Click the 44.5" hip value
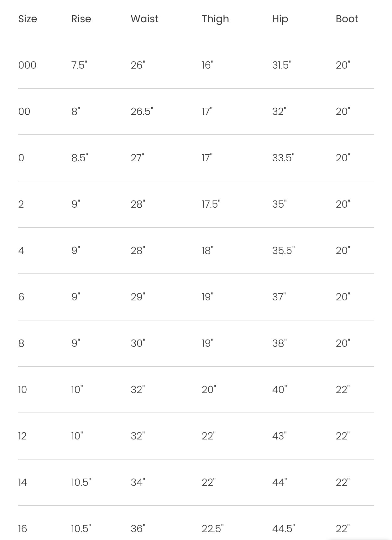 283,528
